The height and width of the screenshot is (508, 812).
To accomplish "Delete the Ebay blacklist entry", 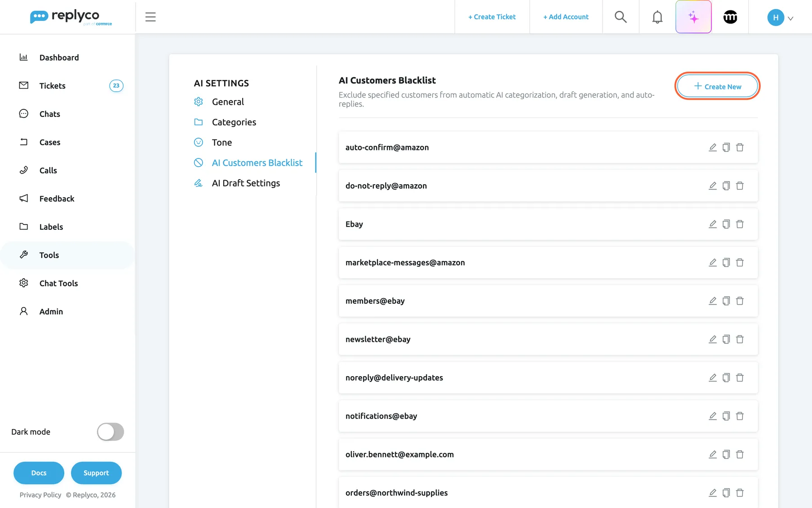I will coord(740,224).
